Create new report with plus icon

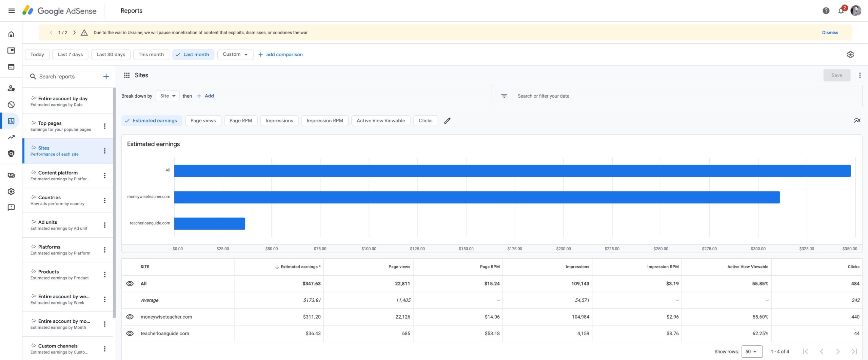click(106, 77)
